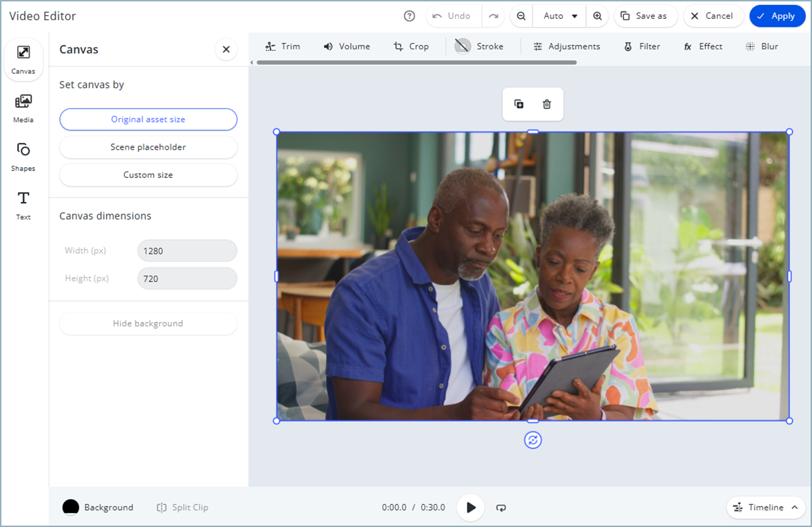The width and height of the screenshot is (812, 527).
Task: Open the Stroke options
Action: pyautogui.click(x=480, y=46)
